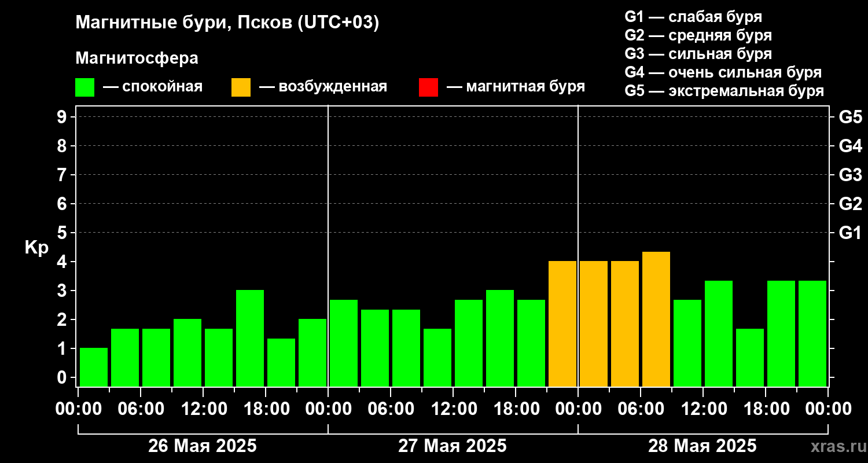
Task: Click the 'G3 — сильная буря' legend line
Action: click(x=698, y=54)
